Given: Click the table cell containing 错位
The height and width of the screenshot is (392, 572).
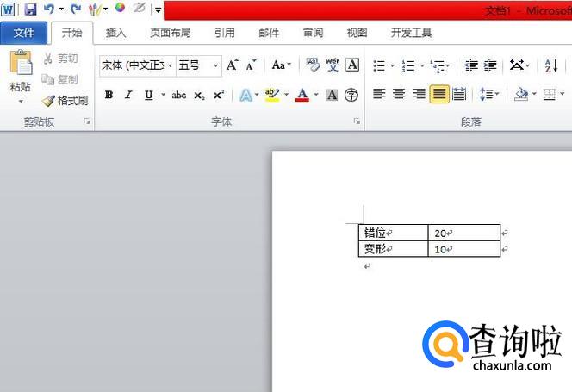Looking at the screenshot, I should [x=393, y=233].
